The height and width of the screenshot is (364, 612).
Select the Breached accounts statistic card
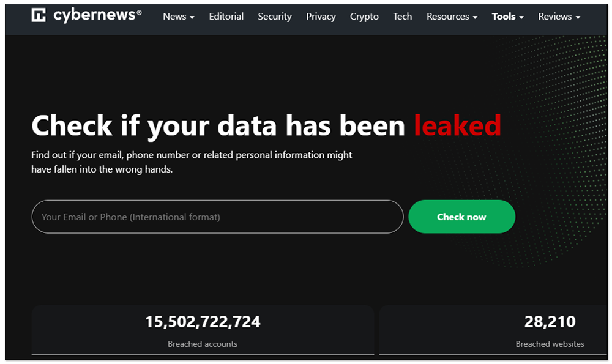point(203,330)
